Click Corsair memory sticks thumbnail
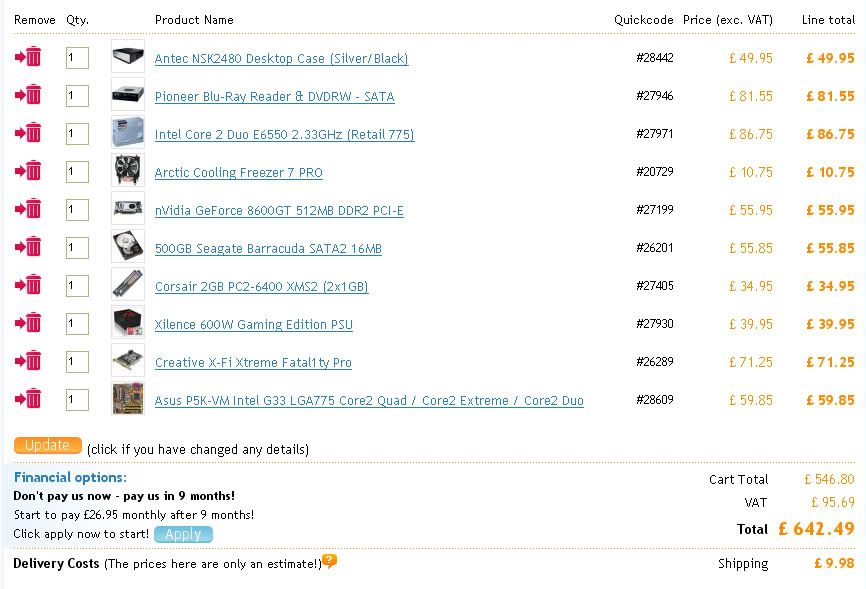Image resolution: width=866 pixels, height=589 pixels. (128, 285)
